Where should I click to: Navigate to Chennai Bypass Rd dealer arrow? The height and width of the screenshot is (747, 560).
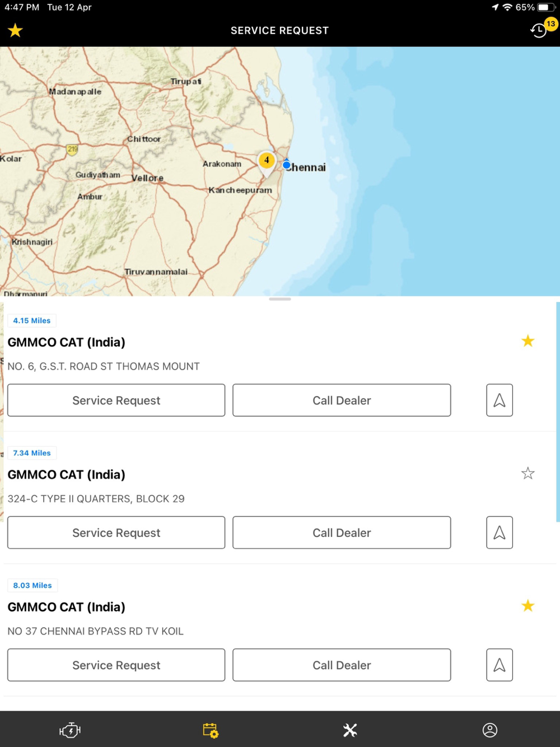[x=500, y=665]
